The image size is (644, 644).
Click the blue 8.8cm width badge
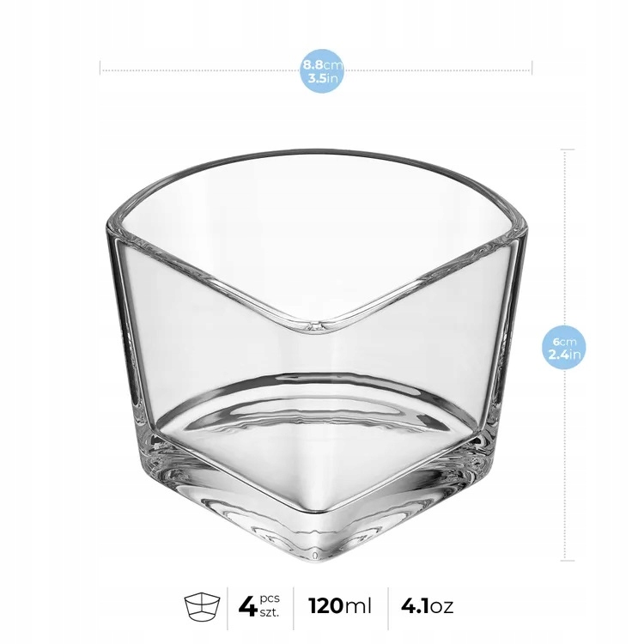click(x=322, y=71)
